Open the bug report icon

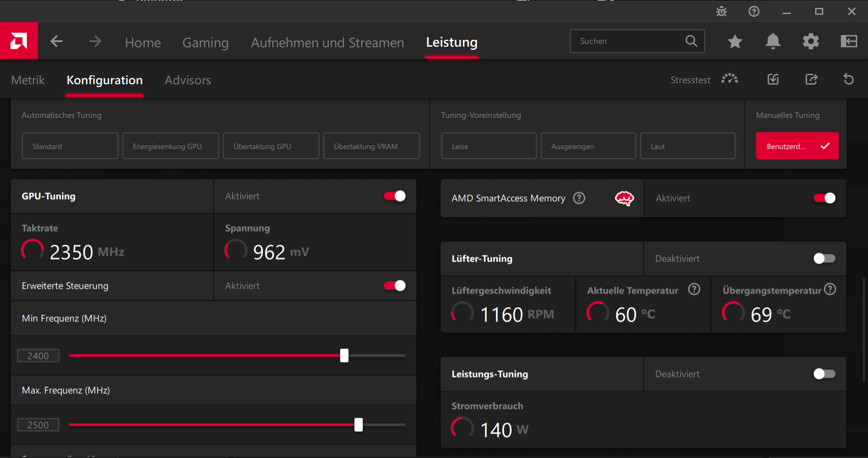[722, 11]
